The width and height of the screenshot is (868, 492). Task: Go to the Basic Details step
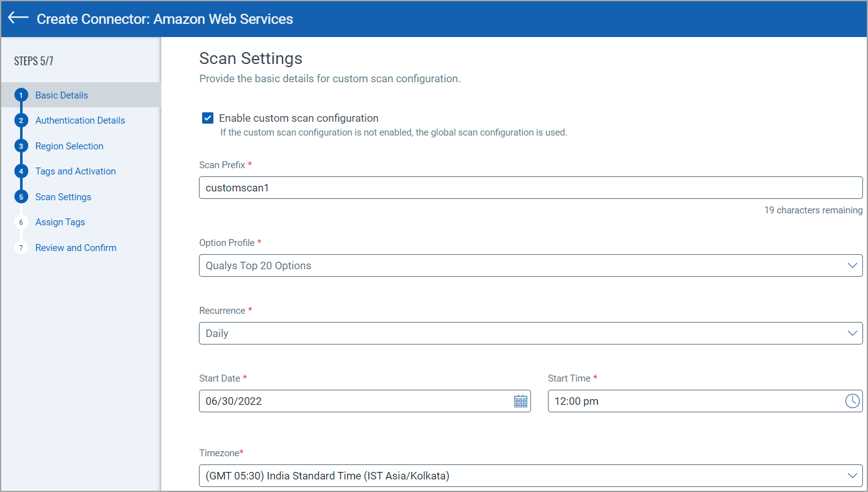62,95
